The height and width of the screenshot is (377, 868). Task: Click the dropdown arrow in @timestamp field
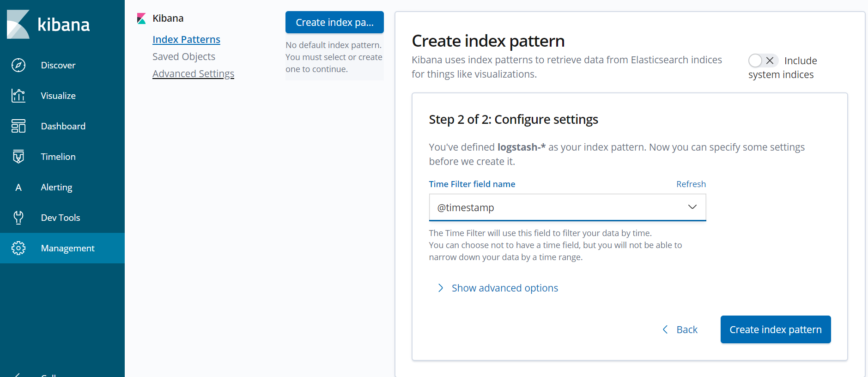[x=692, y=207]
